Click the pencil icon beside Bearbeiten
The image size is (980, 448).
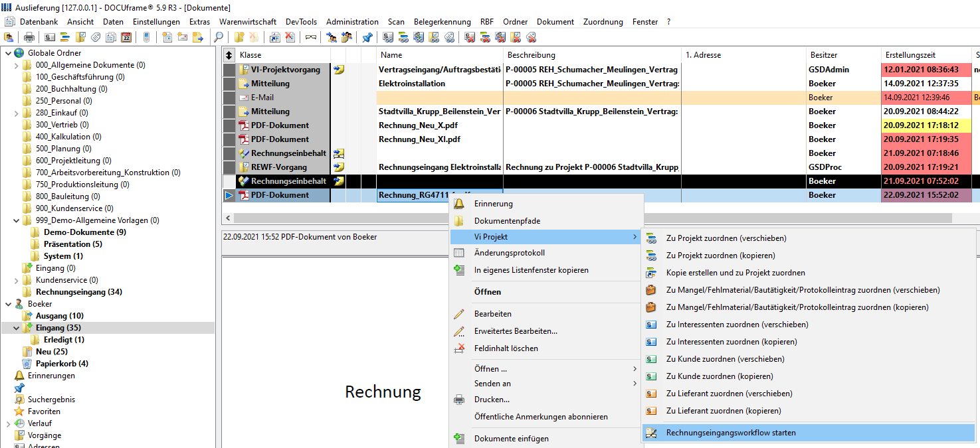pyautogui.click(x=459, y=314)
